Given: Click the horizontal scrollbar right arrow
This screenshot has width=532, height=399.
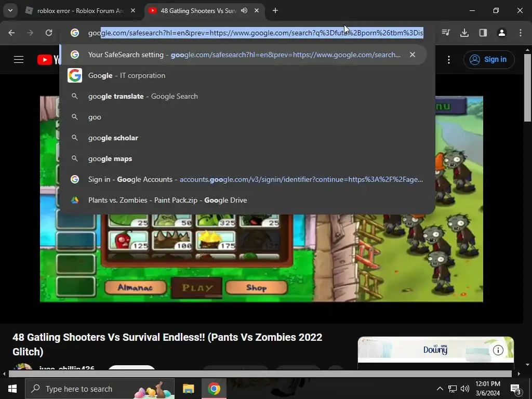Looking at the screenshot, I should pos(519,374).
